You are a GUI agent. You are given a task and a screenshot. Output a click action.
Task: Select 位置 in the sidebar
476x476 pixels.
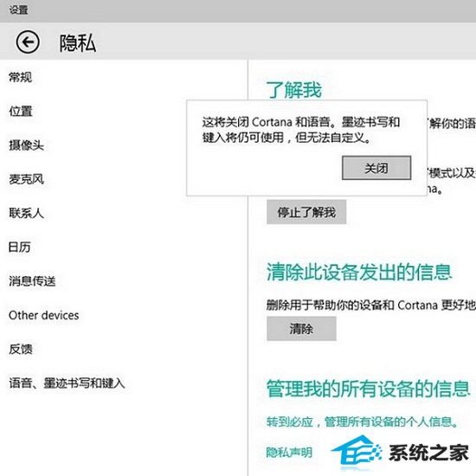click(x=21, y=111)
